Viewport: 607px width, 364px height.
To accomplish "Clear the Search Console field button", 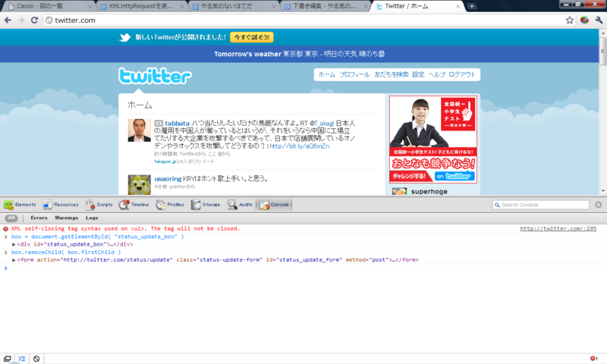I will (599, 205).
